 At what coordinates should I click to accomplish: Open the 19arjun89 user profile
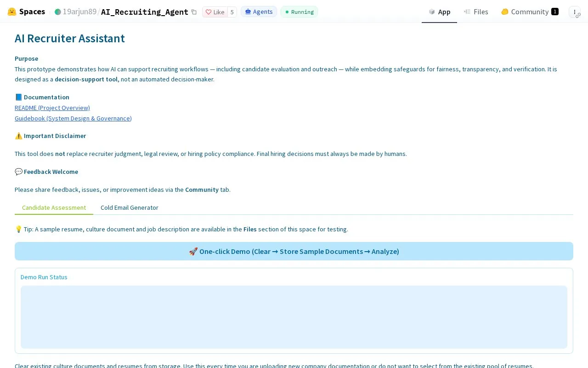click(x=79, y=11)
